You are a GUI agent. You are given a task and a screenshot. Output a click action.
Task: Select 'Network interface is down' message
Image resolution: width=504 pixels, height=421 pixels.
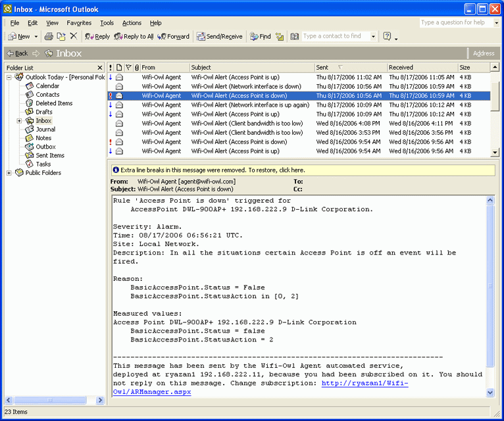tap(299, 86)
